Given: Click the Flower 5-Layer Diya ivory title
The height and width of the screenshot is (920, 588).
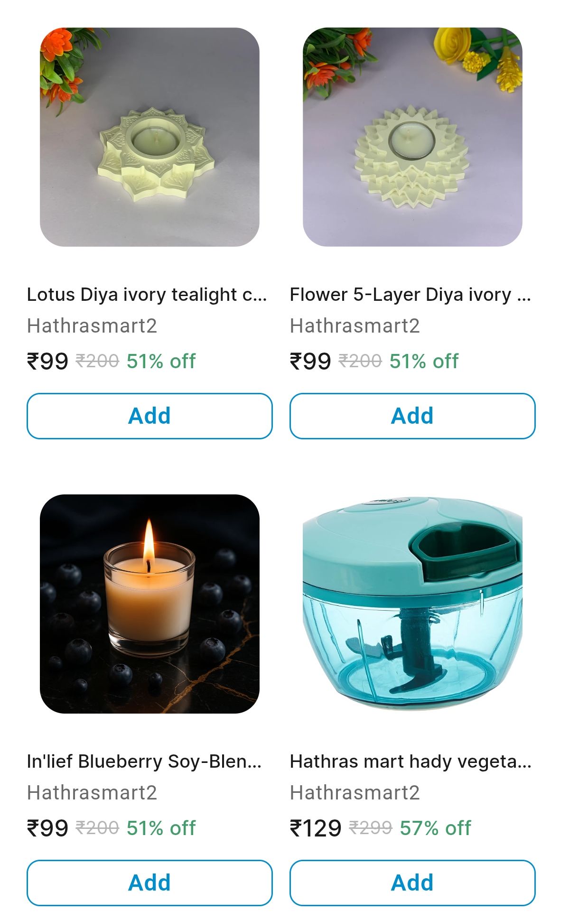Looking at the screenshot, I should click(x=410, y=295).
